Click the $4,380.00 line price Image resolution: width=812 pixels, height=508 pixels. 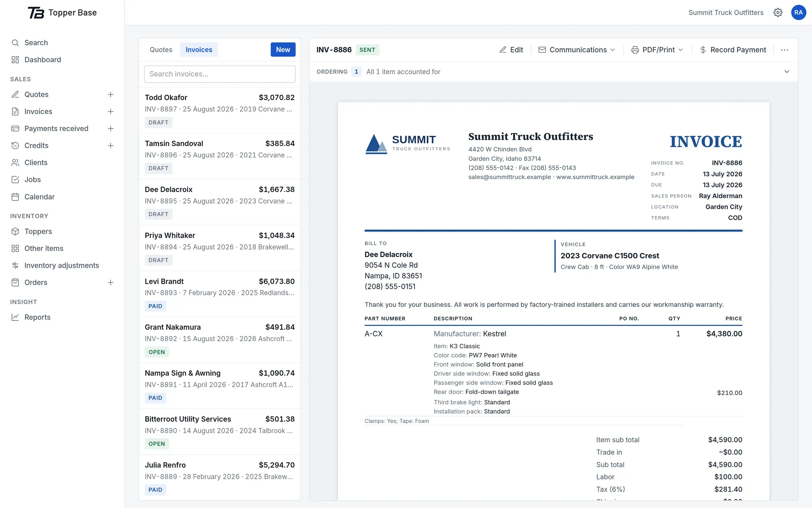pyautogui.click(x=724, y=334)
